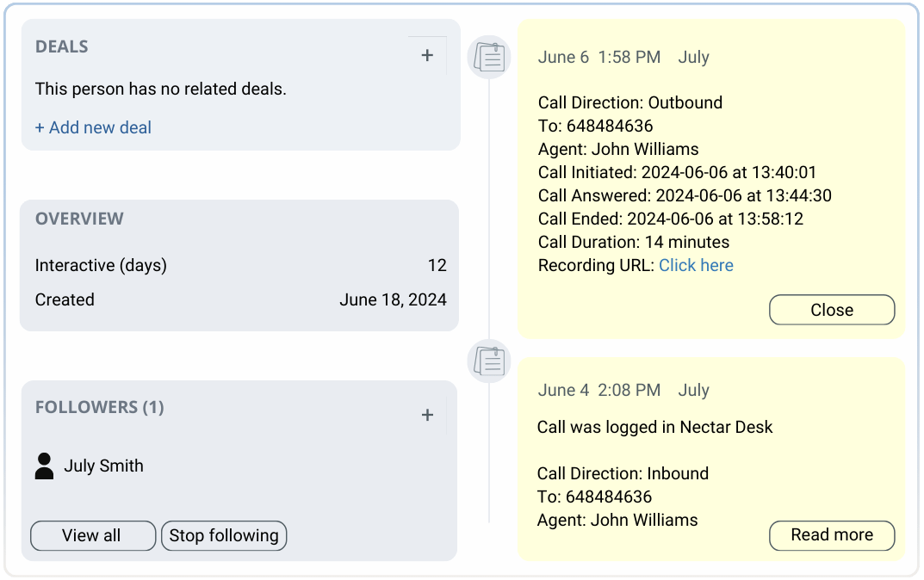Expand the June 4 note with Read more

tap(832, 534)
